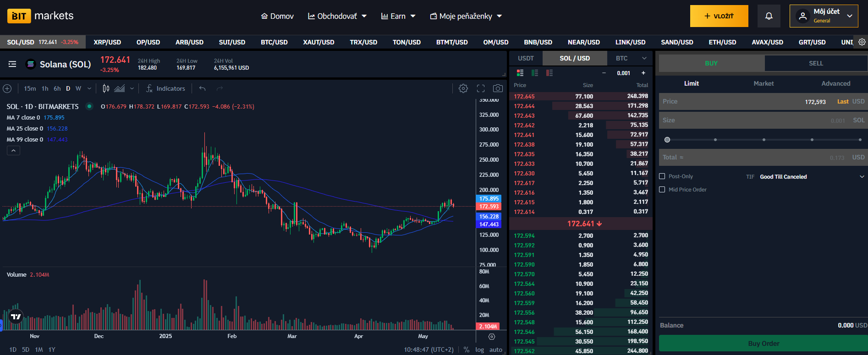Open the candlestick chart type selector

click(x=106, y=88)
